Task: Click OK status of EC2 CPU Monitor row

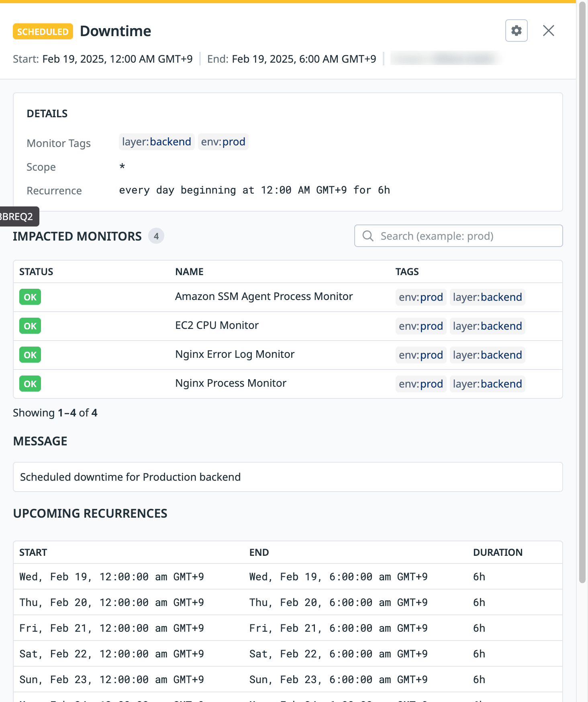Action: point(30,326)
